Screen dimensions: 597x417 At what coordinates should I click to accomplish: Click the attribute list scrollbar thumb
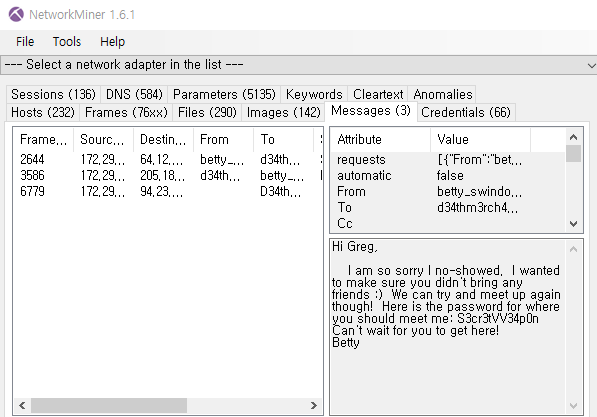pyautogui.click(x=573, y=153)
